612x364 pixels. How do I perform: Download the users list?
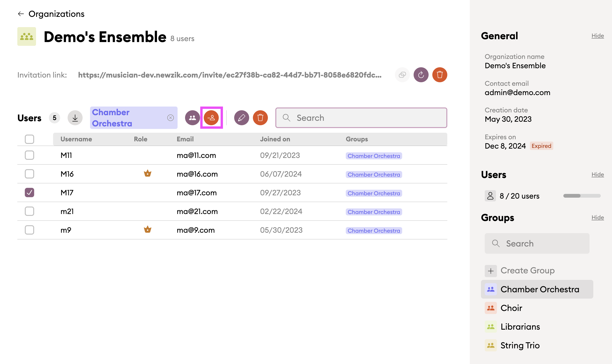[75, 118]
